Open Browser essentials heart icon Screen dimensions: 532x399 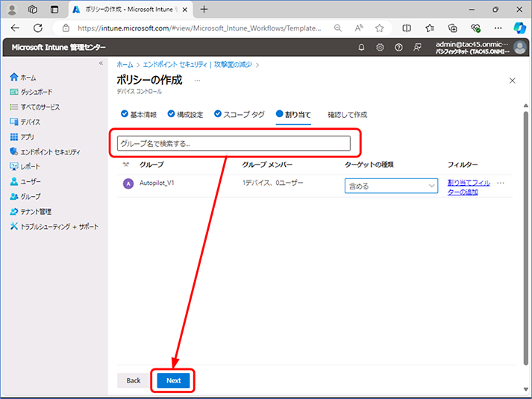coord(476,28)
